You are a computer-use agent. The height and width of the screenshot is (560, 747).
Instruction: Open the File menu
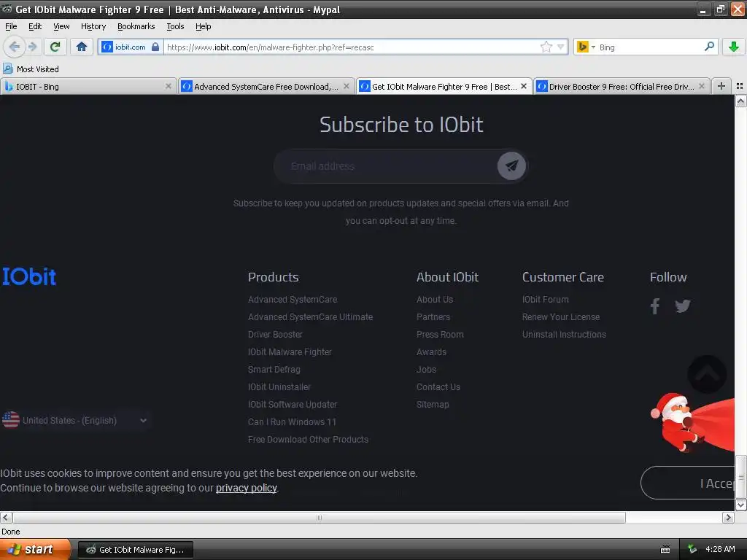tap(11, 26)
